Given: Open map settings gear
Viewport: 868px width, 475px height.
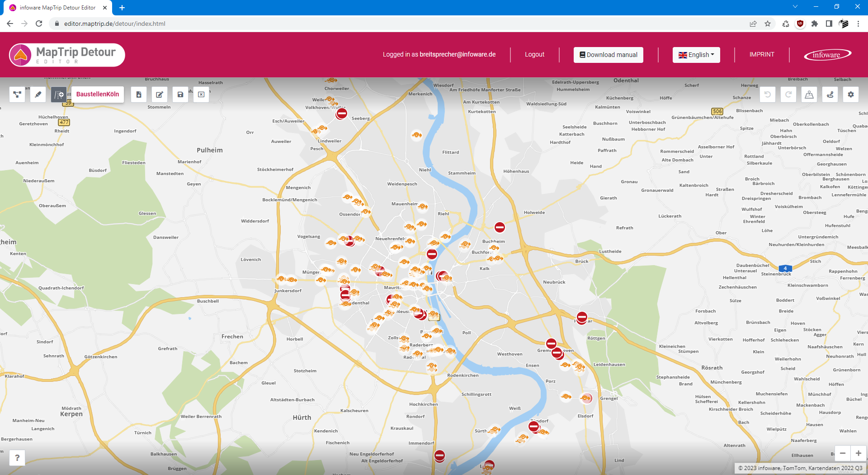Looking at the screenshot, I should click(x=851, y=95).
